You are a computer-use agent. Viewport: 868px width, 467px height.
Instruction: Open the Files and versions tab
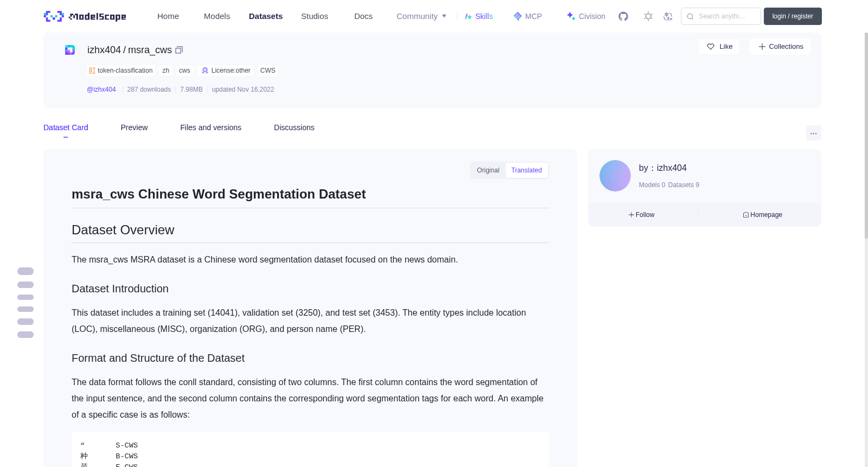point(210,127)
